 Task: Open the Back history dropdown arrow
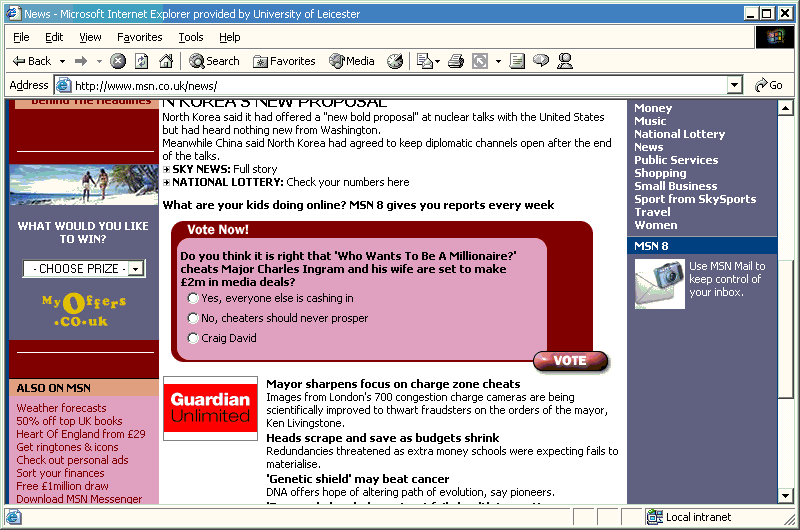tap(62, 61)
